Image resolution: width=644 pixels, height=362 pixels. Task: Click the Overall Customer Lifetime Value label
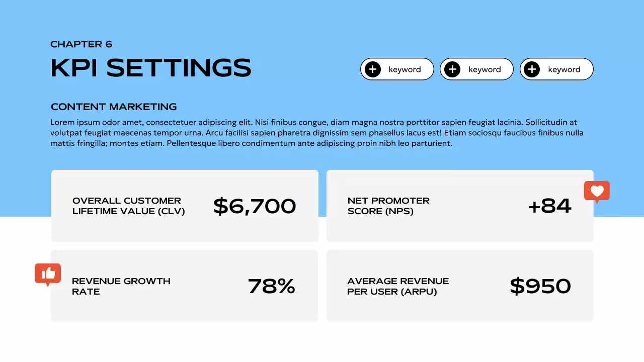click(128, 206)
